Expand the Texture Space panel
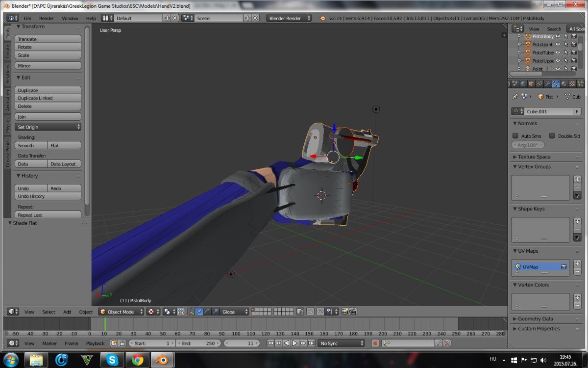Viewport: 588px width, 368px height. (534, 157)
